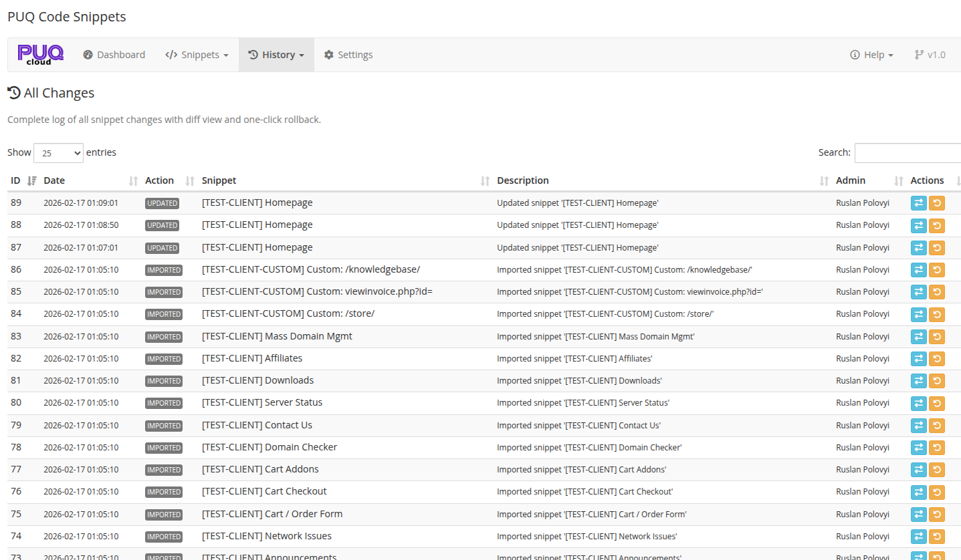Toggle sorting on the Admin column

[851, 180]
